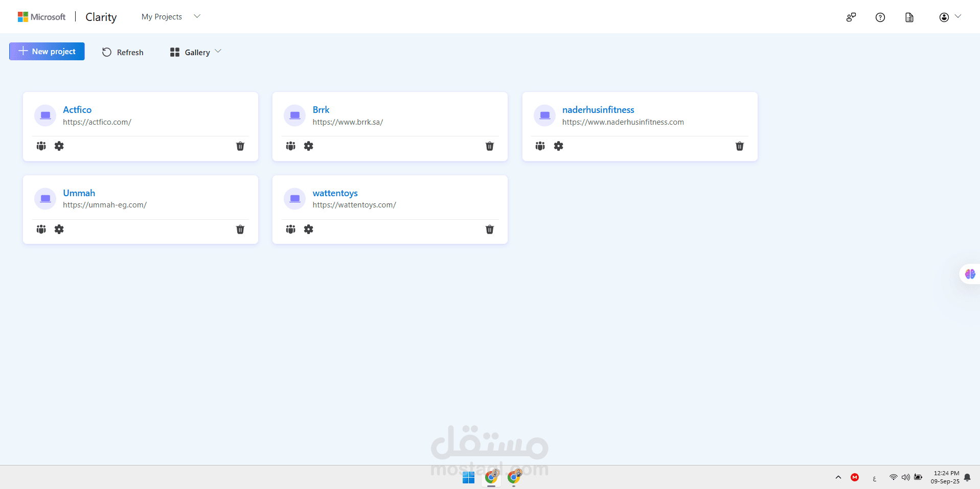Viewport: 980px width, 489px height.
Task: Delete the naderhusinfitness project
Action: [x=740, y=146]
